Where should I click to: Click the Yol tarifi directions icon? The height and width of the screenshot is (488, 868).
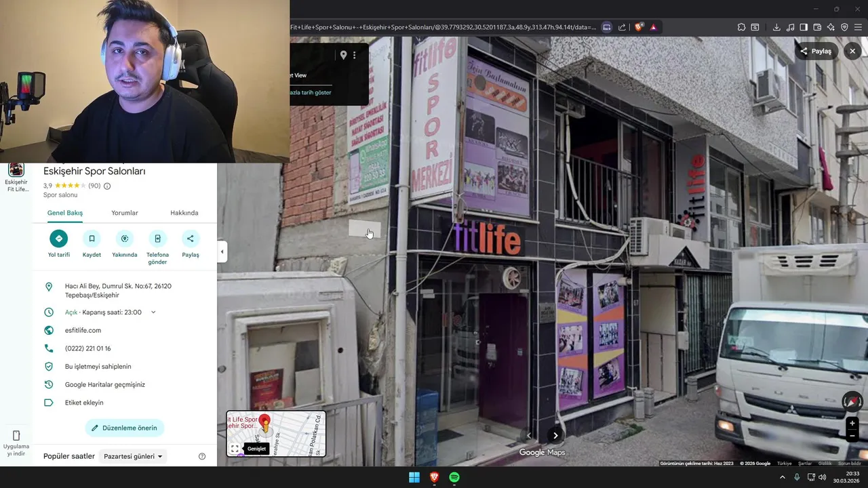[x=59, y=239]
